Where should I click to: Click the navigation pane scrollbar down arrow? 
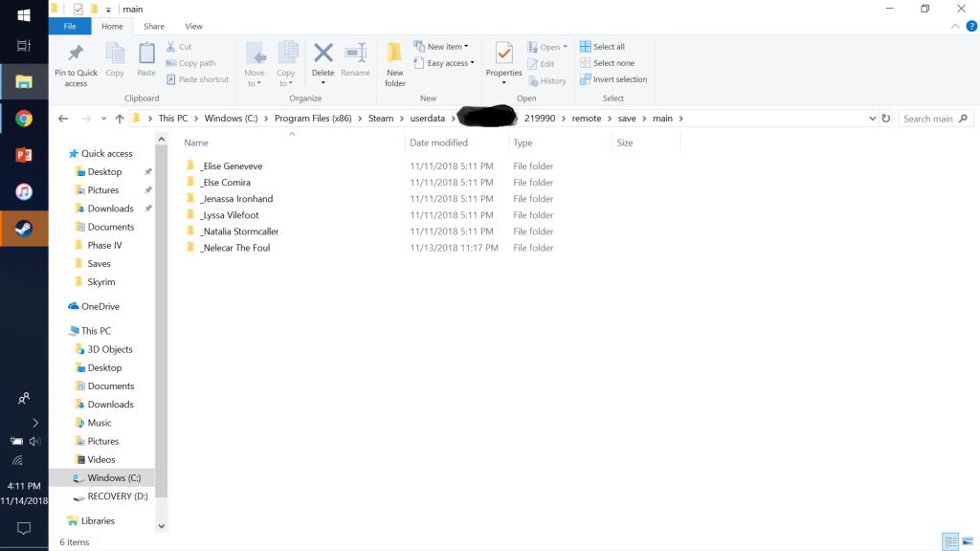pos(161,525)
